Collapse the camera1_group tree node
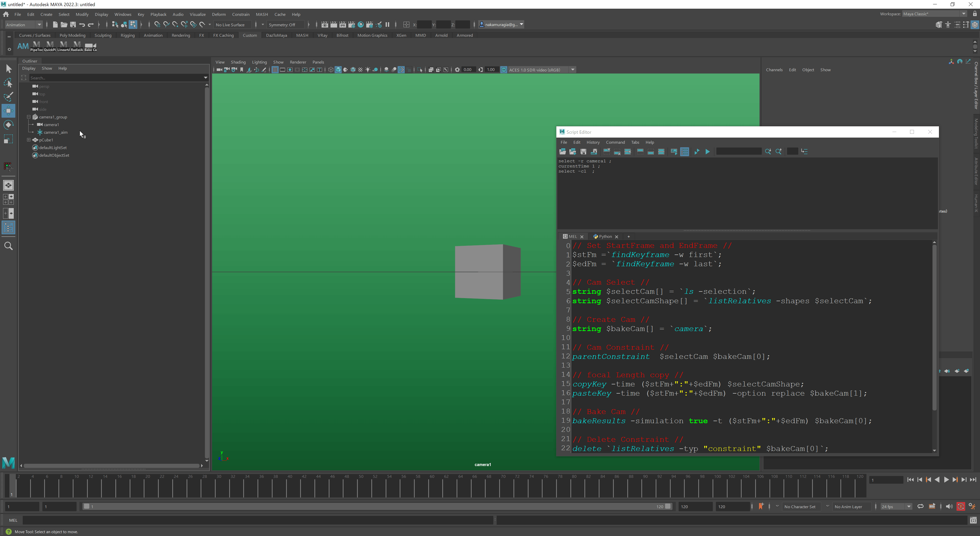Screen dimensions: 980x536 pos(29,117)
